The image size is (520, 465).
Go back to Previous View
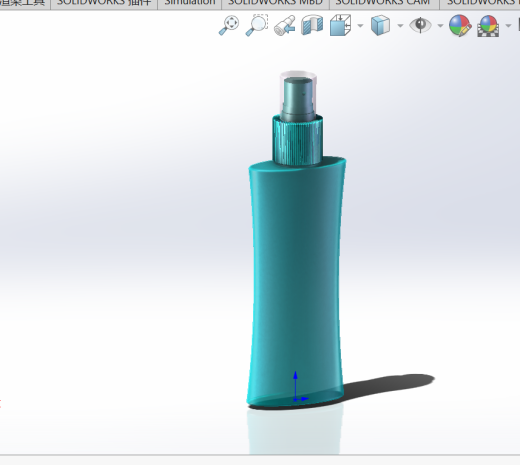click(x=285, y=25)
